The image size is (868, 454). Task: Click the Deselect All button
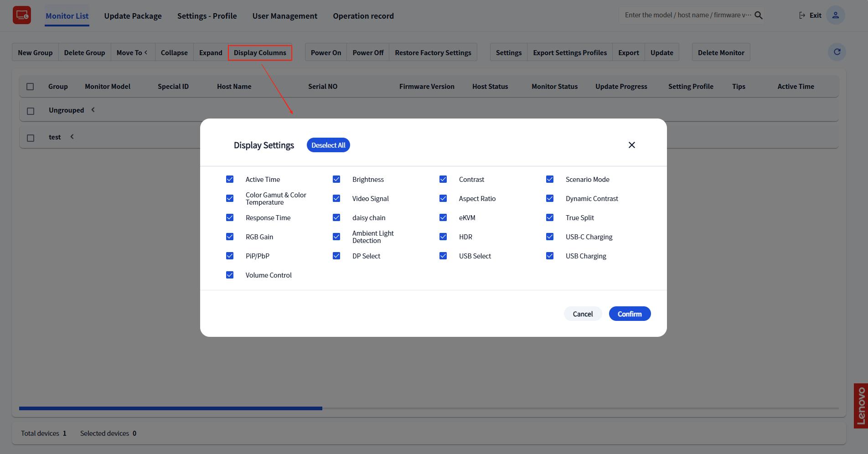(x=328, y=145)
